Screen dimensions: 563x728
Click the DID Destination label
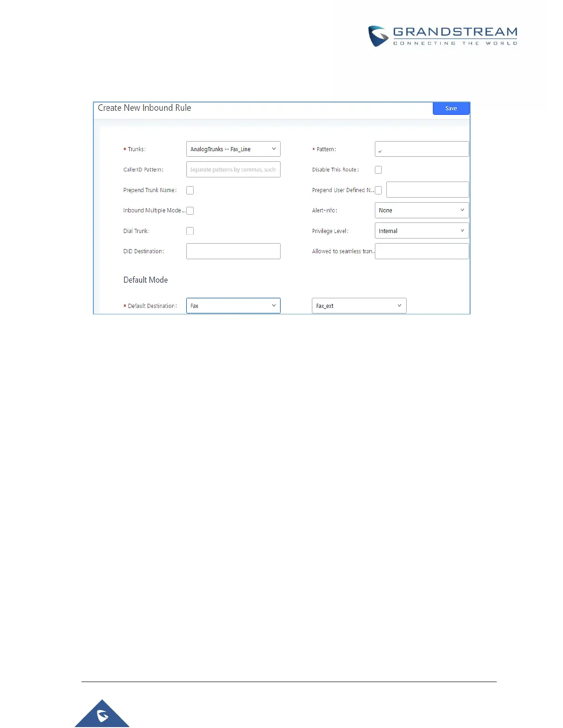(x=144, y=251)
